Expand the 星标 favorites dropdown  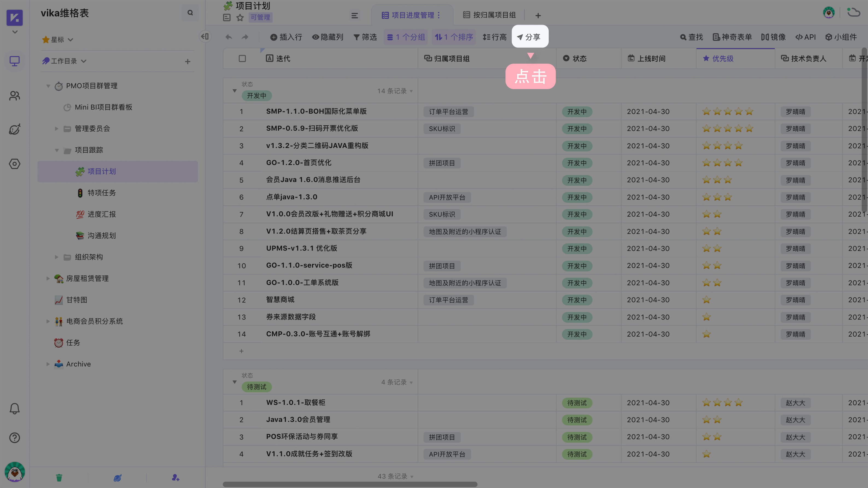pos(71,40)
